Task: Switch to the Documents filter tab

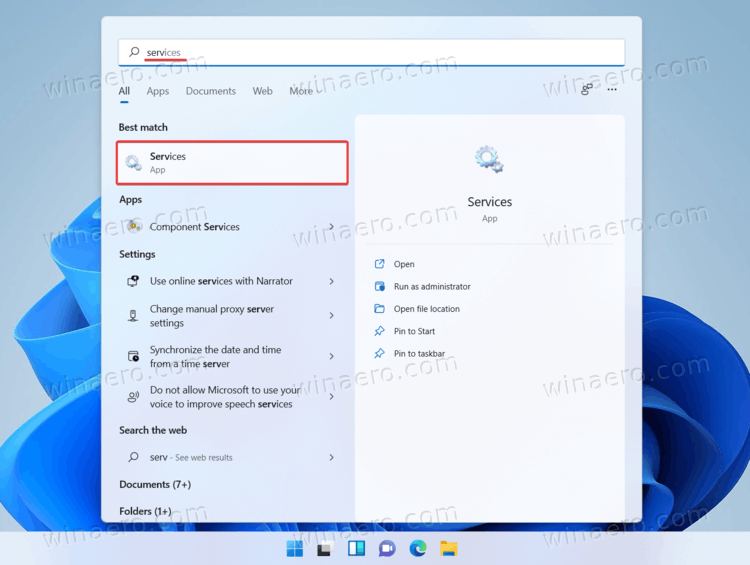Action: (x=210, y=91)
